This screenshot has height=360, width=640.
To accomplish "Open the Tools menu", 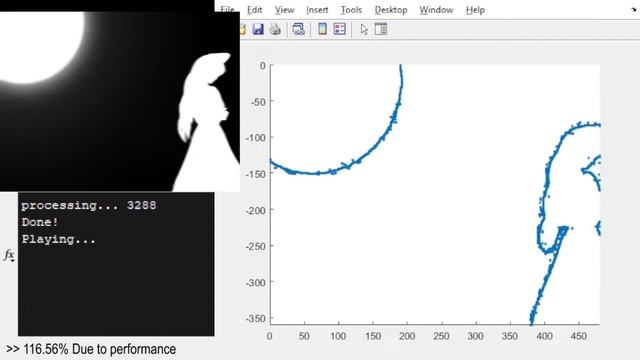I will pyautogui.click(x=351, y=10).
